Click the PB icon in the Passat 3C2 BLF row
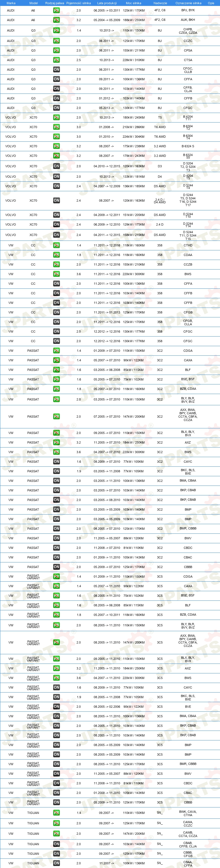 pyautogui.click(x=57, y=370)
